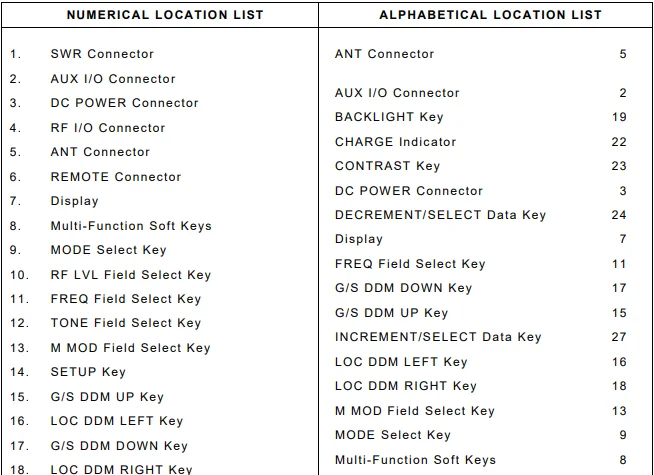The height and width of the screenshot is (475, 654).
Task: Select INCREMENT/SELECT Data Key entry
Action: (x=438, y=337)
